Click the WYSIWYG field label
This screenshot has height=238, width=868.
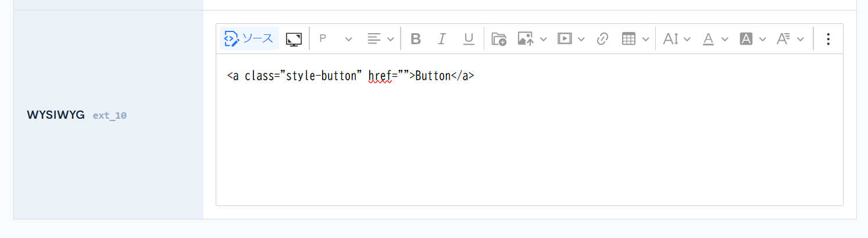(x=56, y=115)
